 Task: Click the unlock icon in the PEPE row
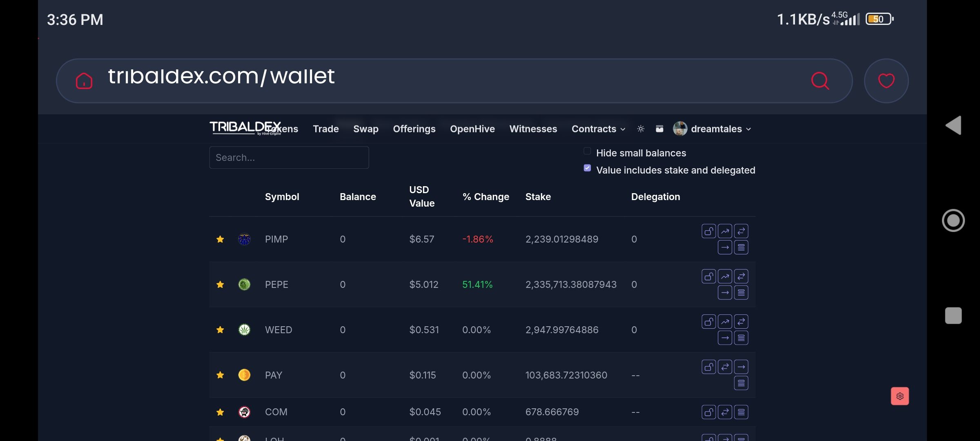(708, 276)
